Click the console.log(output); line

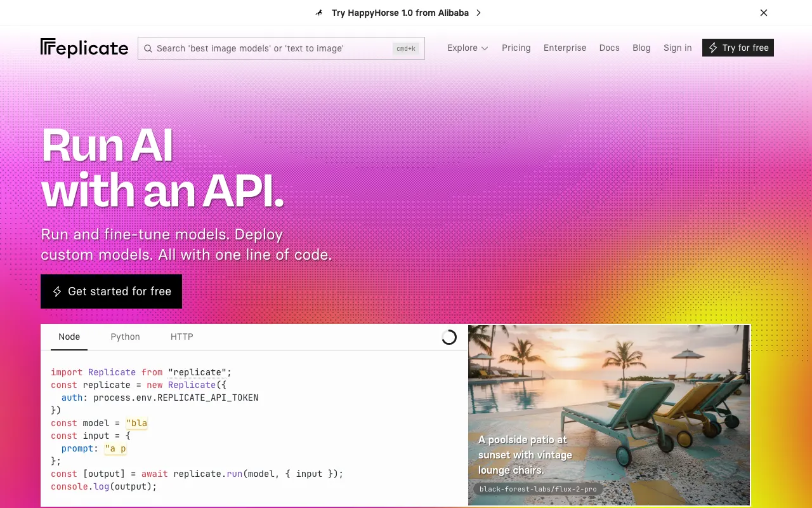(103, 486)
